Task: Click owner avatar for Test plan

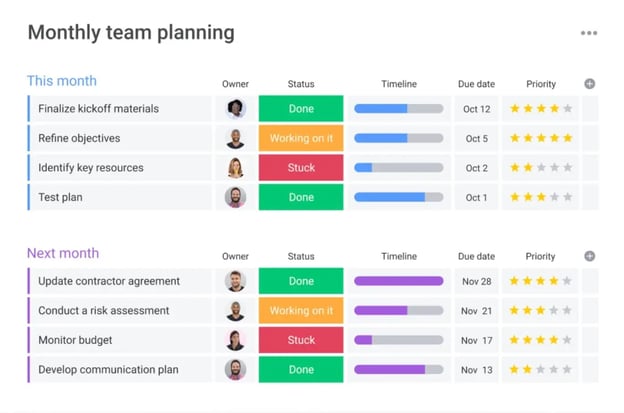Action: [235, 197]
